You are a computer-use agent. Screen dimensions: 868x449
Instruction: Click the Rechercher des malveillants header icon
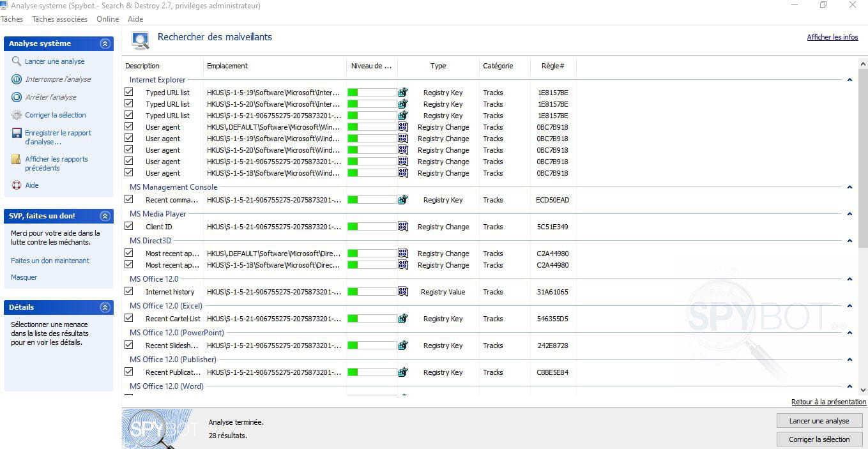140,40
